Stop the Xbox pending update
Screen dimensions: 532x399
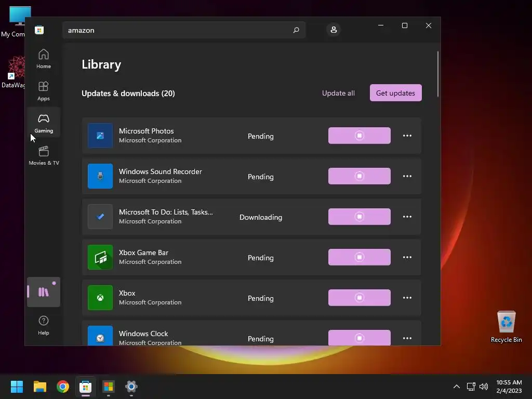[360, 298]
